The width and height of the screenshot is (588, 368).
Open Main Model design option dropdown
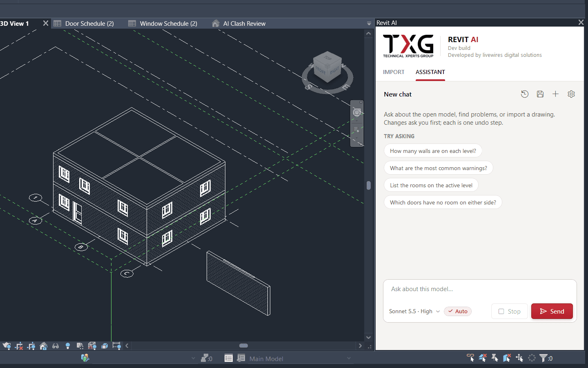tap(300, 359)
